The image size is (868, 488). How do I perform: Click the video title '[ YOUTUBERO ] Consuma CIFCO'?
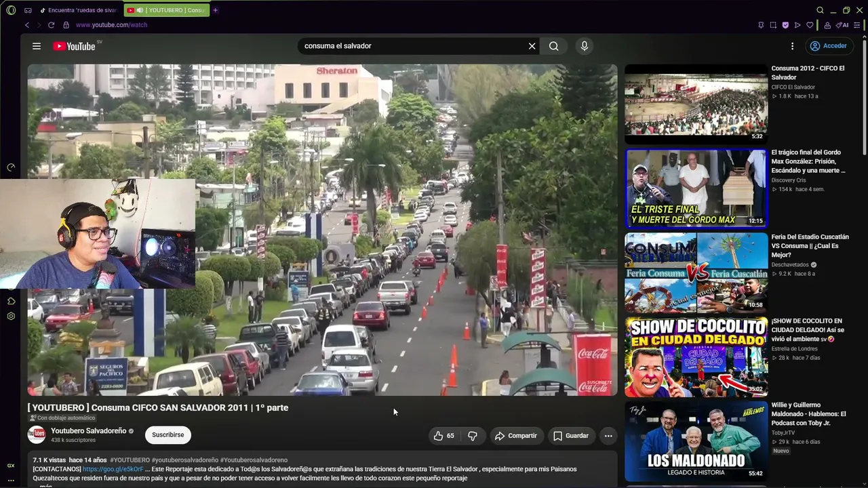pos(158,407)
